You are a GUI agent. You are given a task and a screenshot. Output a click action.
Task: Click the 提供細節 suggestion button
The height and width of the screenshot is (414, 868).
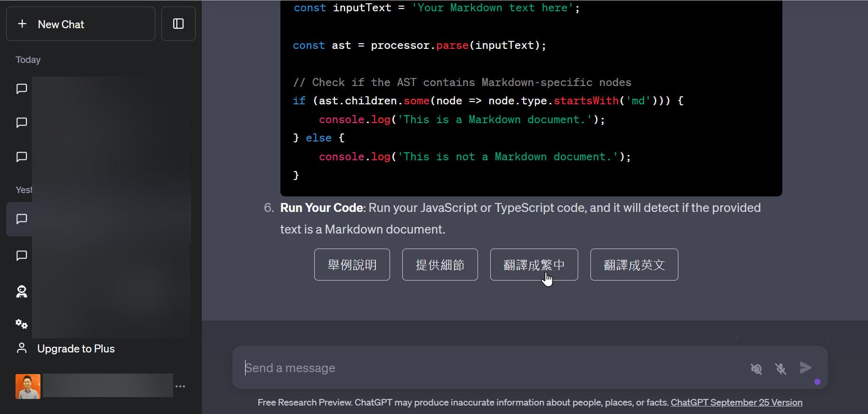point(440,265)
